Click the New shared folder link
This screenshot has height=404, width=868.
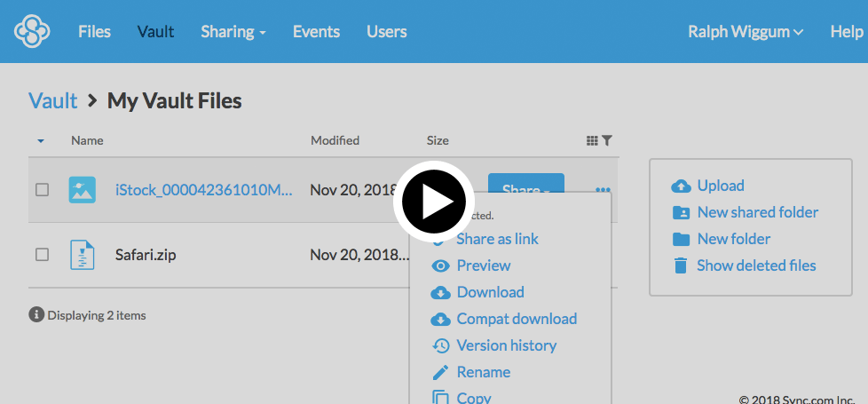tap(757, 212)
